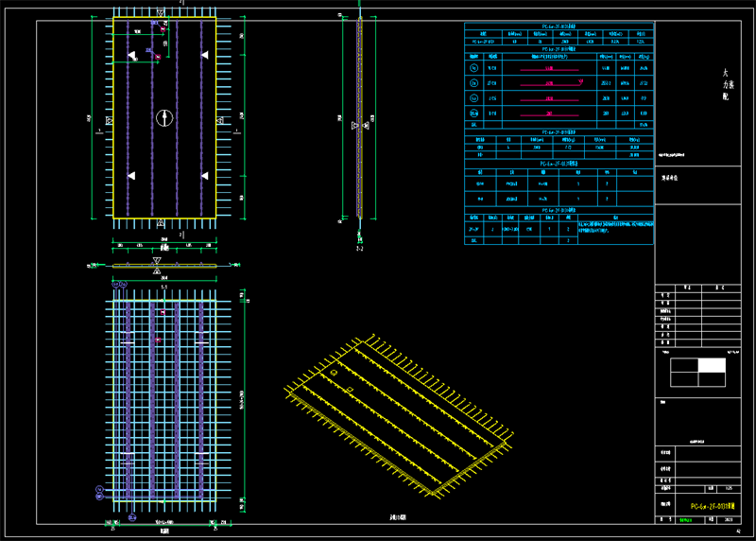The height and width of the screenshot is (541, 756).
Task: Select the green text in the title block bottom row
Action: (x=686, y=520)
